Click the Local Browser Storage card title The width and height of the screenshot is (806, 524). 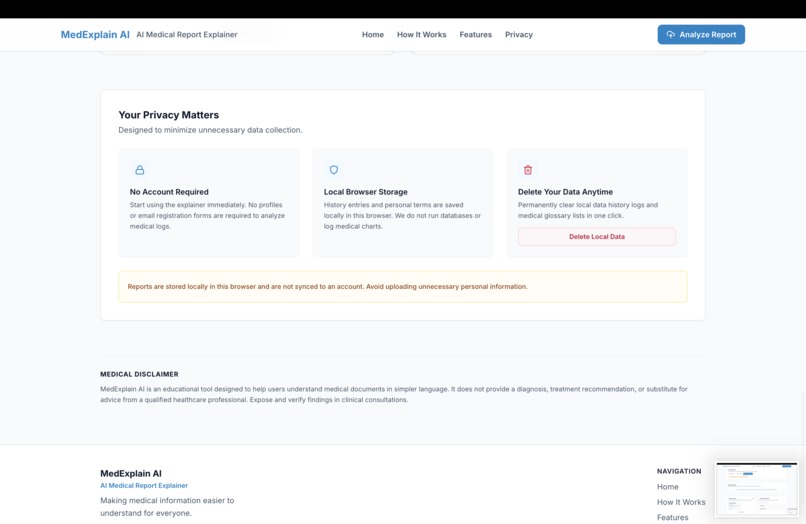(365, 192)
